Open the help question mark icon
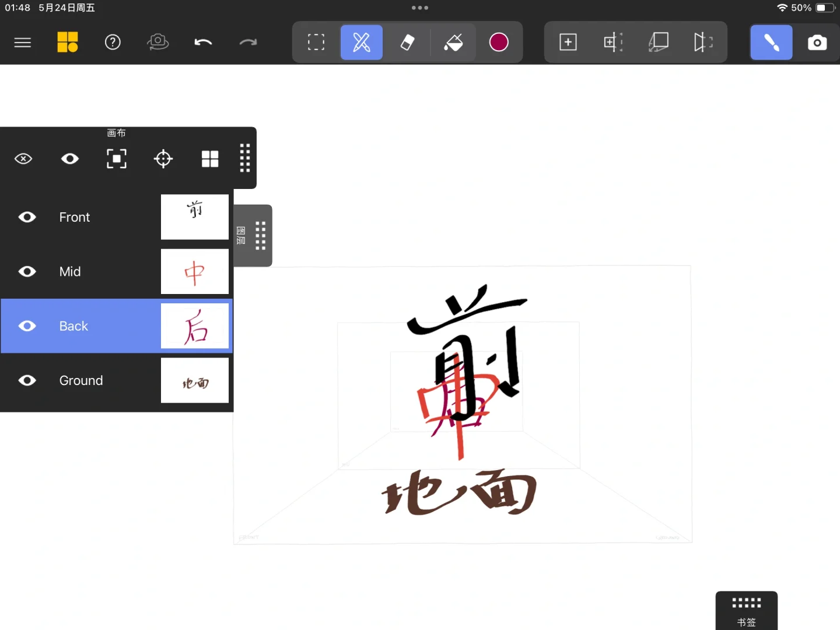840x630 pixels. tap(113, 42)
